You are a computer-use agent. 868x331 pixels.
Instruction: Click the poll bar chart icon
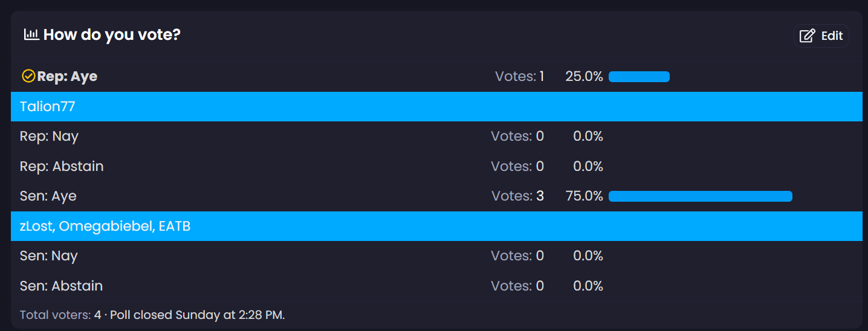point(31,34)
